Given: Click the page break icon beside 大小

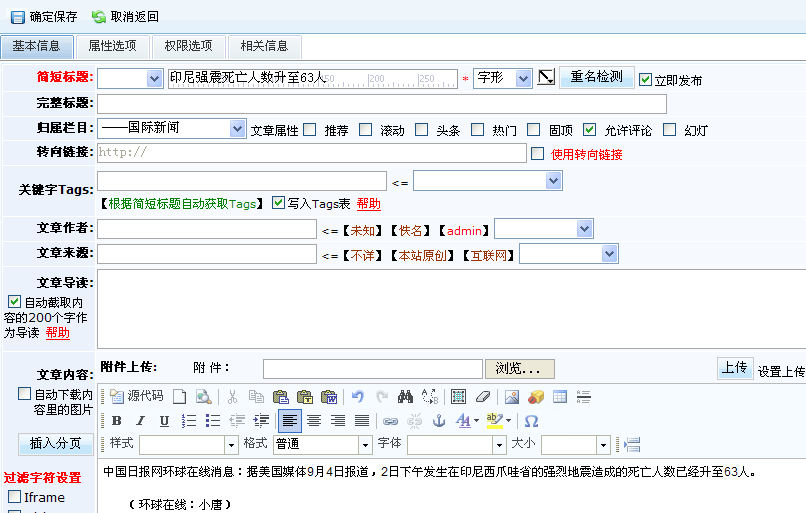Looking at the screenshot, I should click(632, 445).
